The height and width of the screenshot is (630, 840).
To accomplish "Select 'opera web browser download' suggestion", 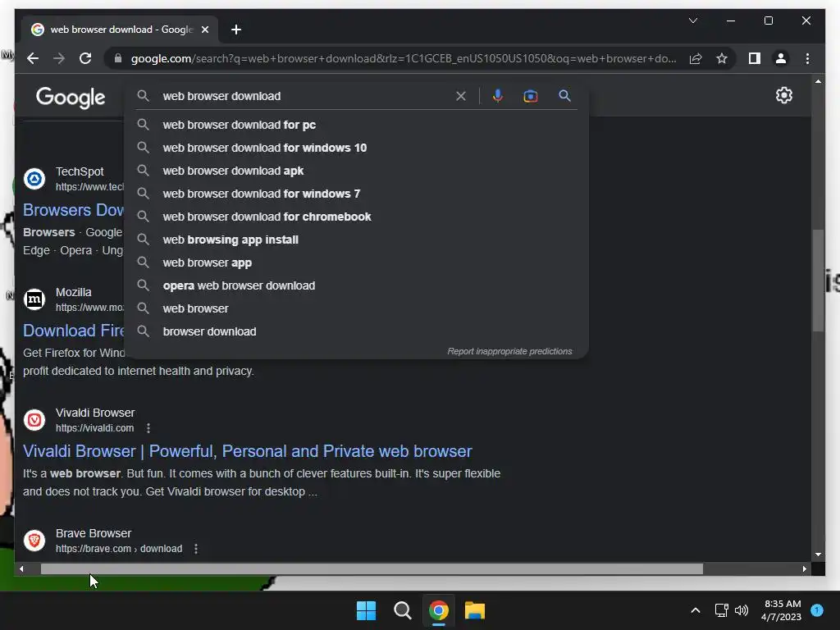I will tap(356, 286).
